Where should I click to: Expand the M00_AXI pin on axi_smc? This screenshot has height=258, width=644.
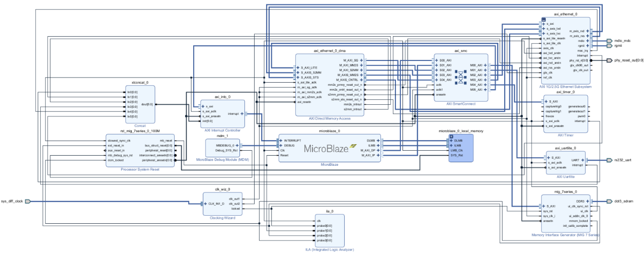(x=485, y=66)
